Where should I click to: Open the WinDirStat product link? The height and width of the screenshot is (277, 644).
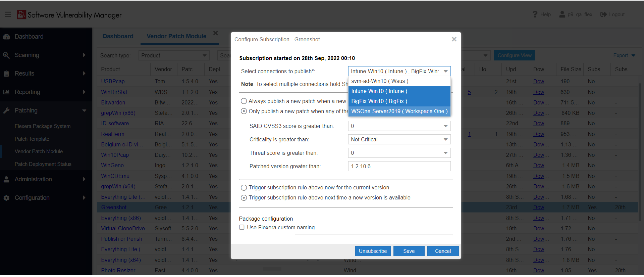point(114,92)
